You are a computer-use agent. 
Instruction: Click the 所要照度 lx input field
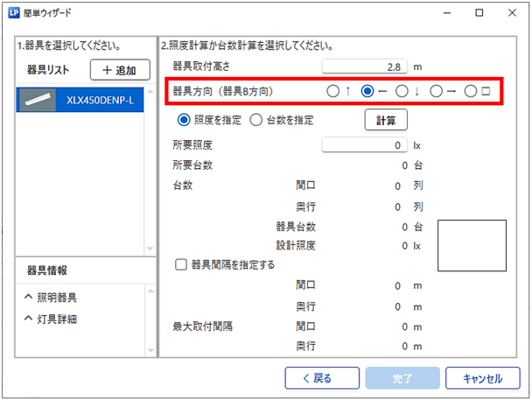[x=363, y=145]
